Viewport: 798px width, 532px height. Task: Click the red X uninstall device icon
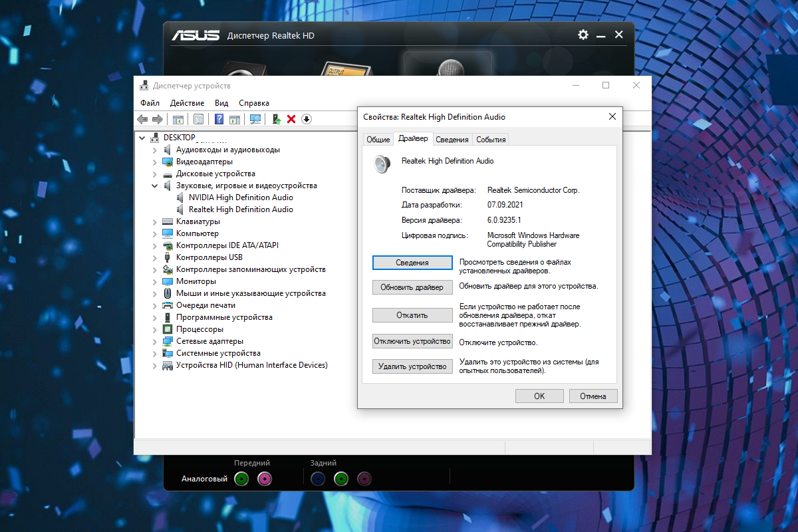[291, 119]
